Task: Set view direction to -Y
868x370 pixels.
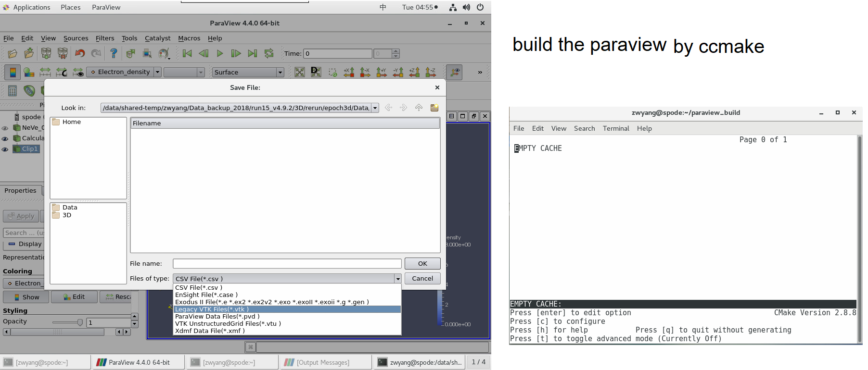Action: coord(398,72)
